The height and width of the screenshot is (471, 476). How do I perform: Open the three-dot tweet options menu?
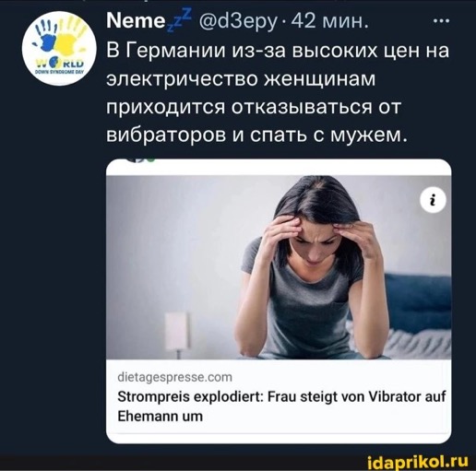(x=441, y=21)
